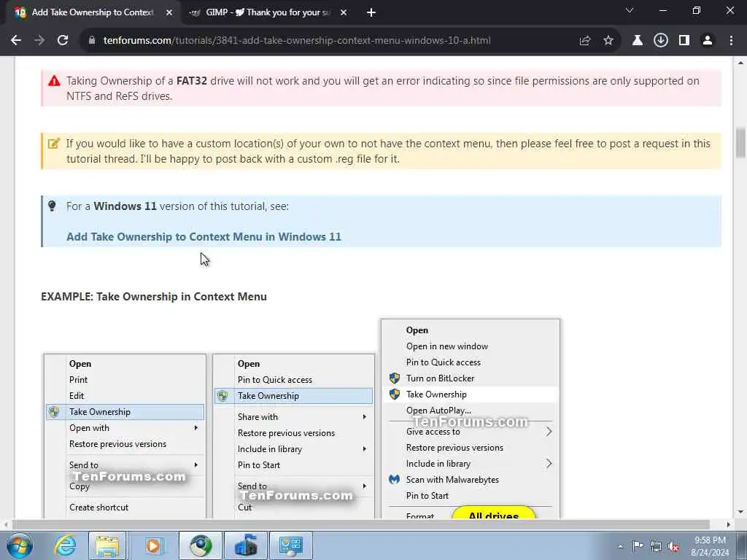Image resolution: width=747 pixels, height=560 pixels.
Task: Click the network tray icon
Action: 656,546
